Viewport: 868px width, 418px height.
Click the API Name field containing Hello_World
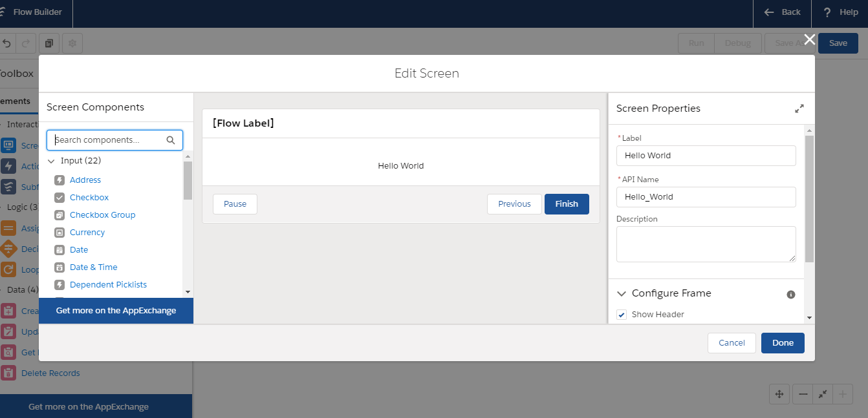(x=706, y=197)
